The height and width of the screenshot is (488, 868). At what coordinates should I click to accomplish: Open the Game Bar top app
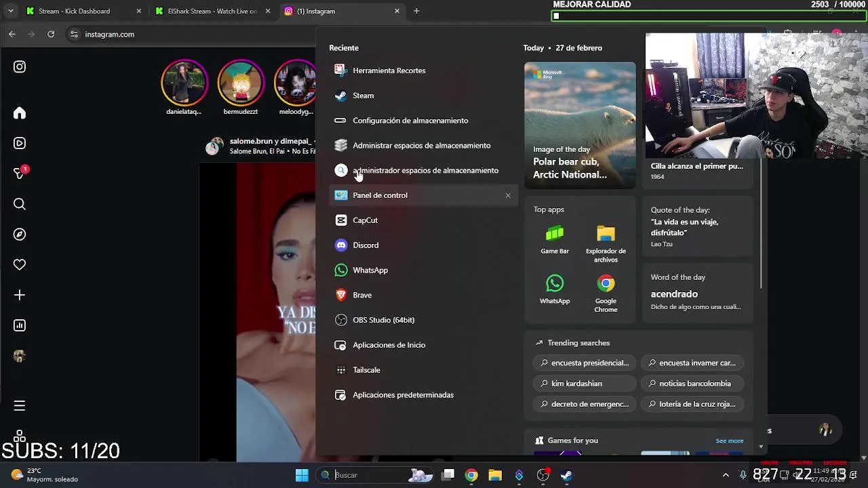(x=555, y=239)
